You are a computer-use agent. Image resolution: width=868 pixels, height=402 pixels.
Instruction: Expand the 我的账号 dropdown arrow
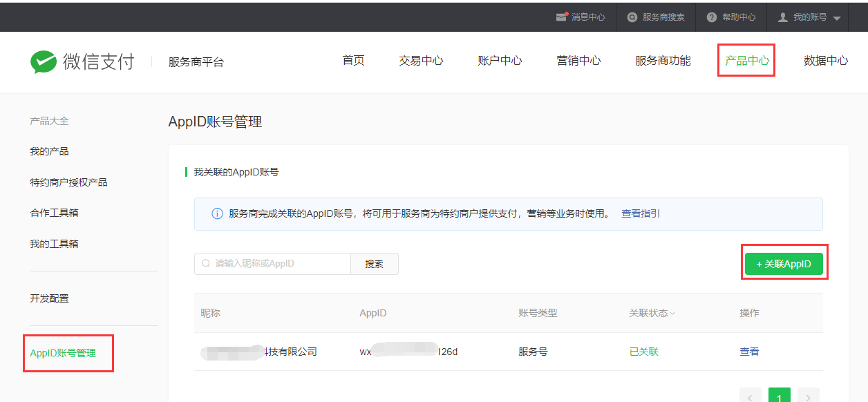(x=836, y=18)
